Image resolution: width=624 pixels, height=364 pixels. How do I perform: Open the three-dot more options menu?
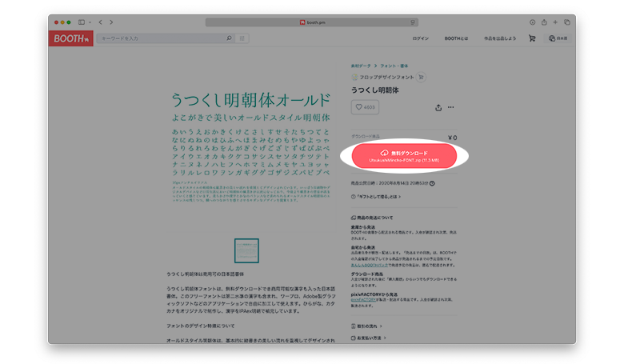coord(450,107)
